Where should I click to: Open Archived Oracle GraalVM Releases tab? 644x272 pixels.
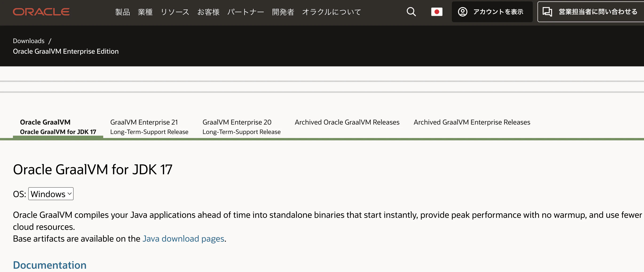[347, 122]
